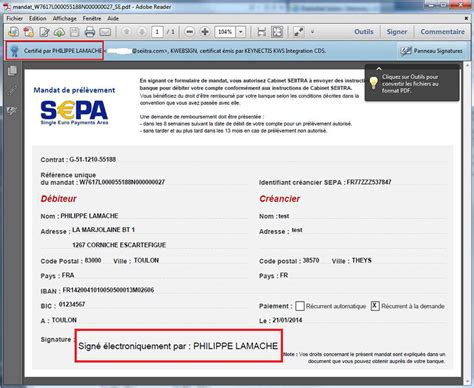Click the edit/sign document pencil icon

tap(44, 32)
